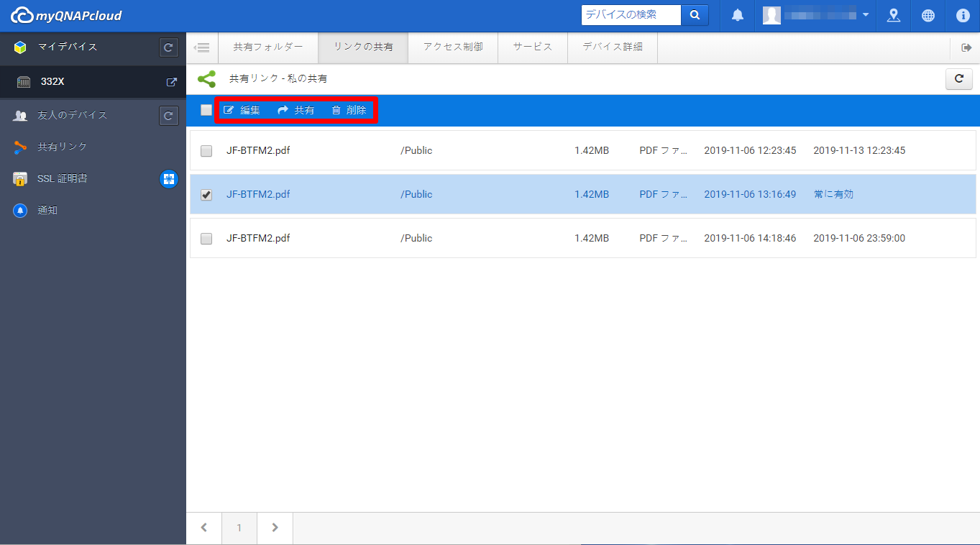Image resolution: width=980 pixels, height=545 pixels.
Task: Click the 2019-11-06 23:59:00 expiry value
Action: pyautogui.click(x=859, y=239)
